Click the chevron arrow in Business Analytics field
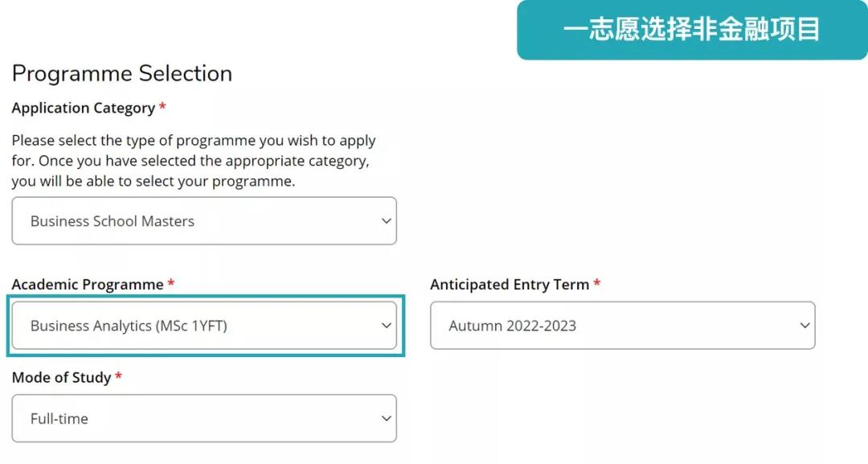Viewport: 868px width, 464px height. pos(387,326)
